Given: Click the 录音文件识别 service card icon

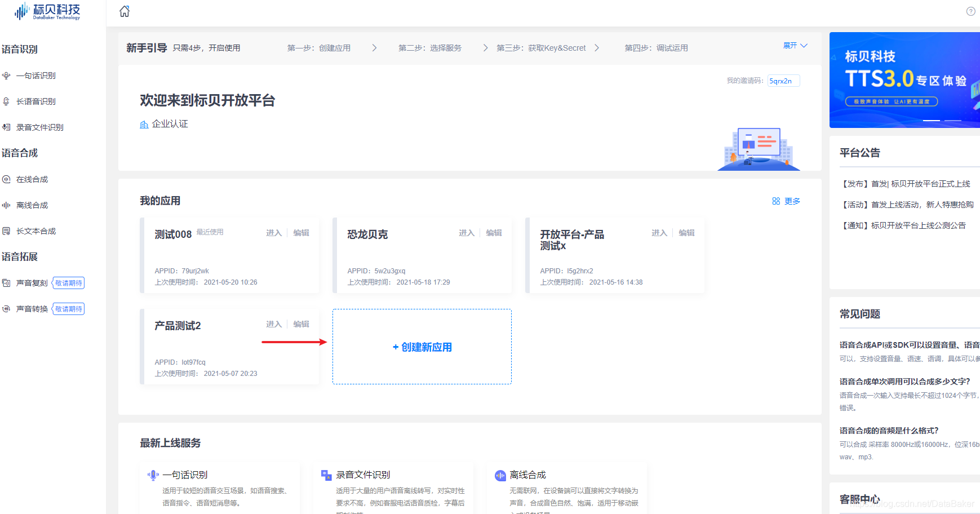Looking at the screenshot, I should pos(326,475).
